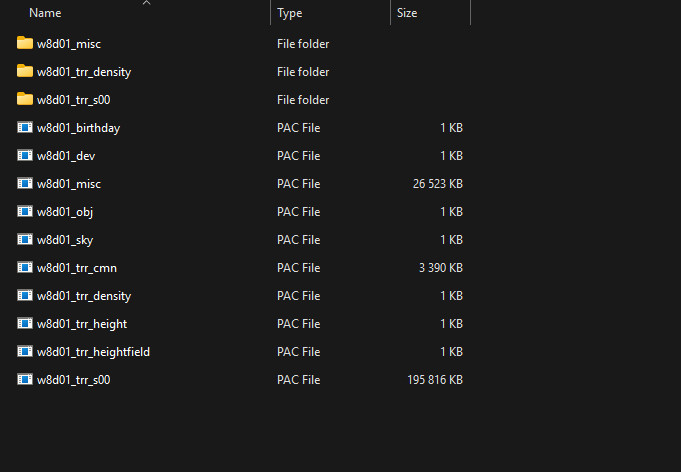Select the w8d01_trr_density folder name
The image size is (681, 472).
tap(84, 72)
